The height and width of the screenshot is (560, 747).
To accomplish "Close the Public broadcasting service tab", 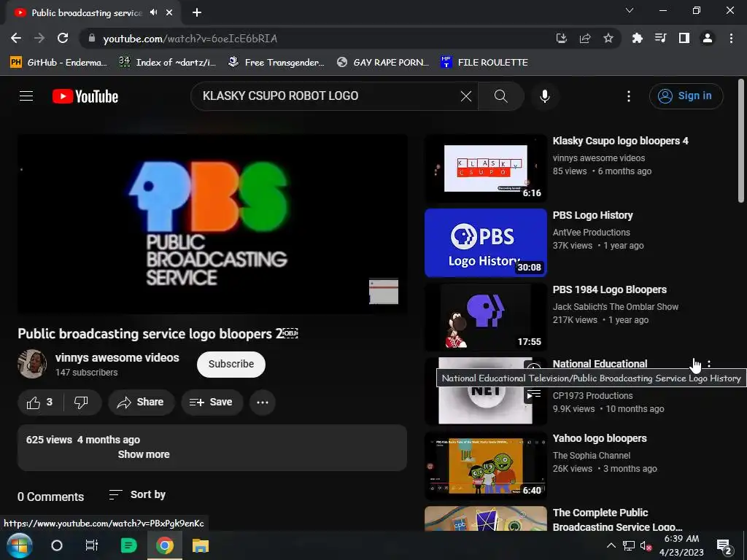I will 169,12.
